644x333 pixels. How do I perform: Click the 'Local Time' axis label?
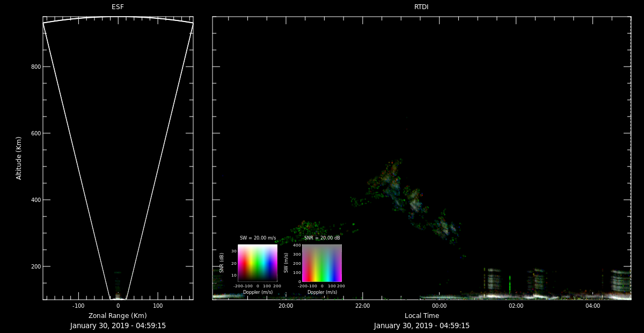pos(422,315)
